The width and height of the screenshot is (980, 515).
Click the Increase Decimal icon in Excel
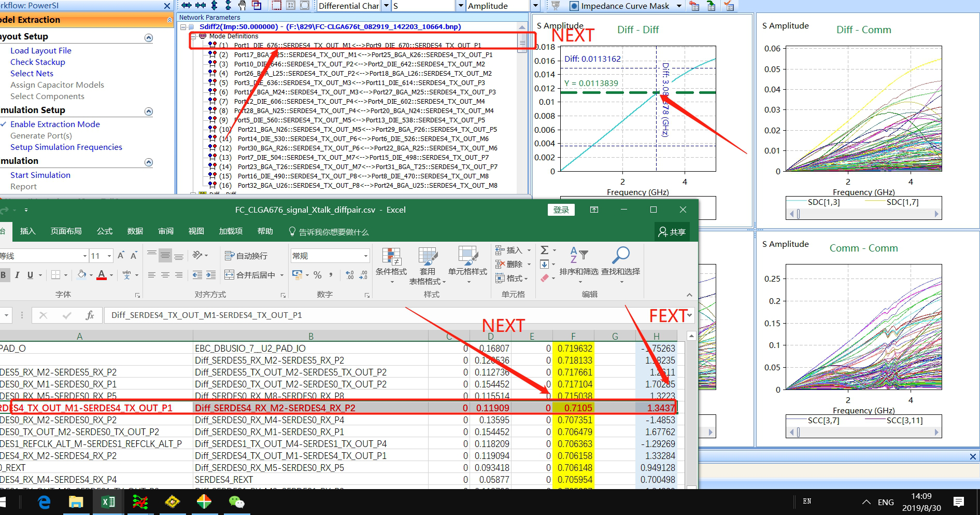tap(350, 275)
